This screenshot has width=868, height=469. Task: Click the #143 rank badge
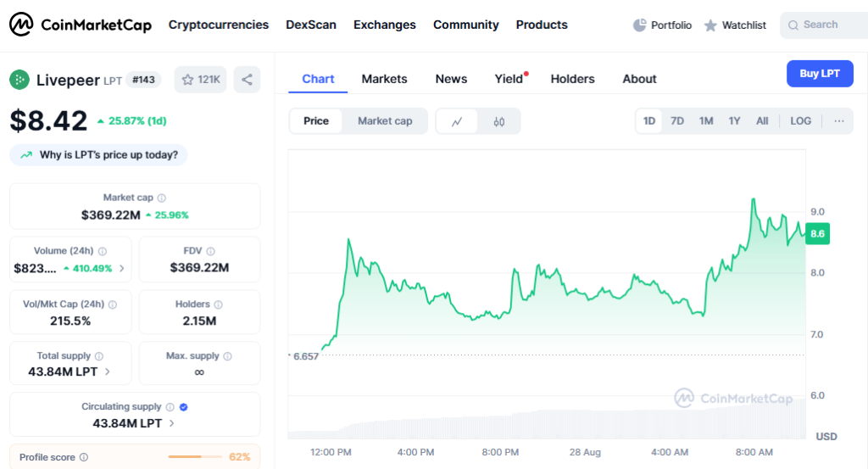click(x=143, y=80)
